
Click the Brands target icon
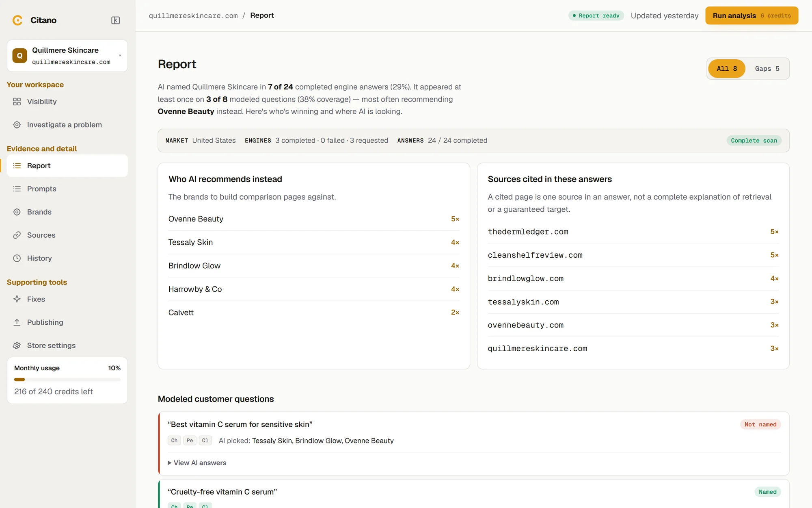pos(17,212)
